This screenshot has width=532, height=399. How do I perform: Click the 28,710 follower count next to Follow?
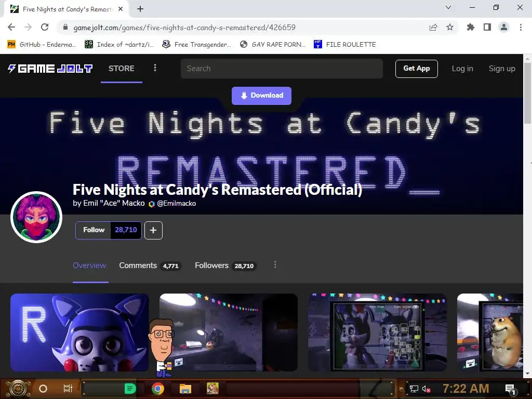click(126, 230)
